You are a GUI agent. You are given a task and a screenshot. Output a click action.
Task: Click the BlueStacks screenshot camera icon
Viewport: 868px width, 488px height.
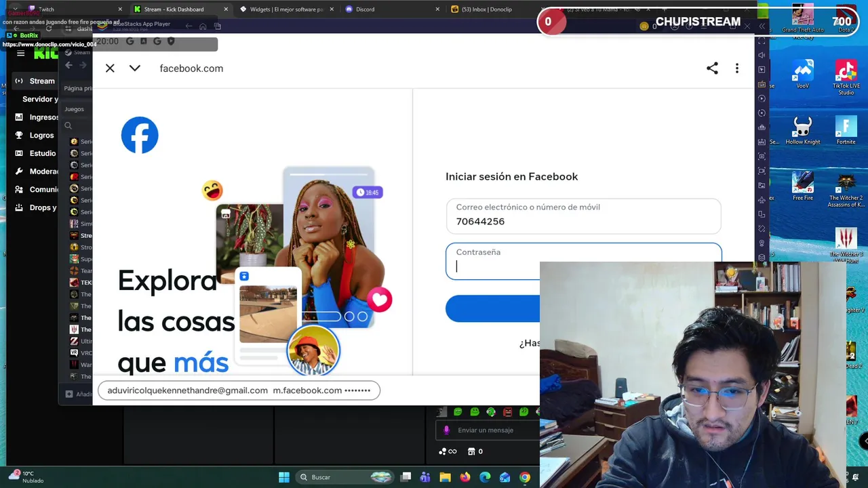coord(762,156)
